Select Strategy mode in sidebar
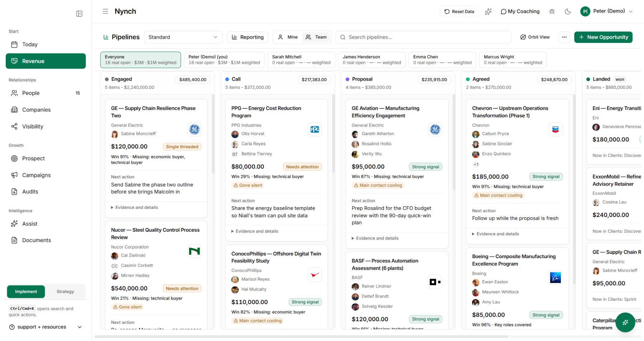 coord(65,292)
